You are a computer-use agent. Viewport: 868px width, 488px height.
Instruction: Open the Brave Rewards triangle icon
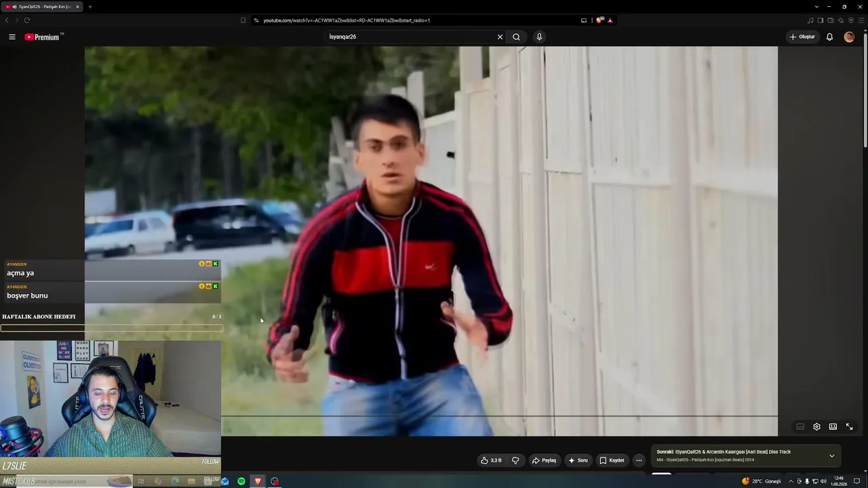point(610,20)
